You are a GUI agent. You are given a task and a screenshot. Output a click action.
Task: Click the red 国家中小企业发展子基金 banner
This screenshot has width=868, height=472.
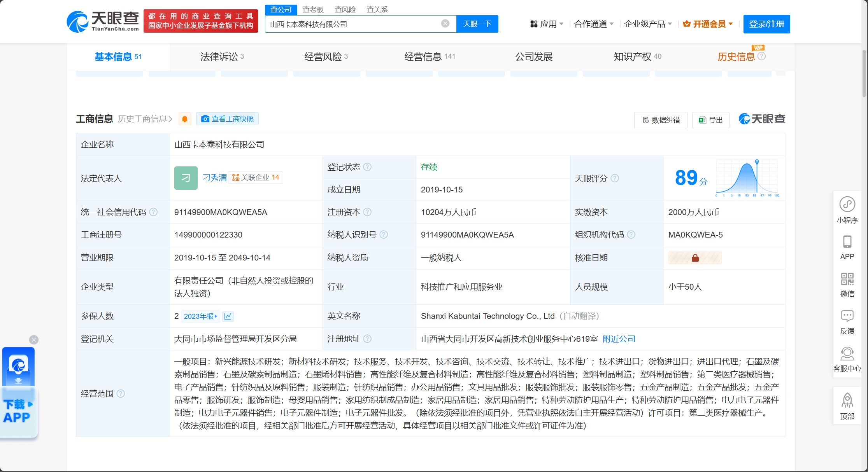(x=201, y=21)
